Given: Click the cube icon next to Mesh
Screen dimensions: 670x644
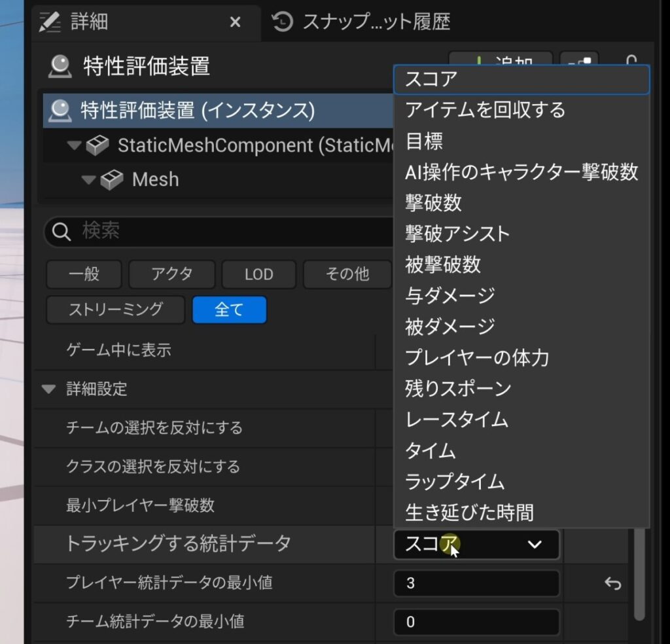Looking at the screenshot, I should (x=112, y=179).
